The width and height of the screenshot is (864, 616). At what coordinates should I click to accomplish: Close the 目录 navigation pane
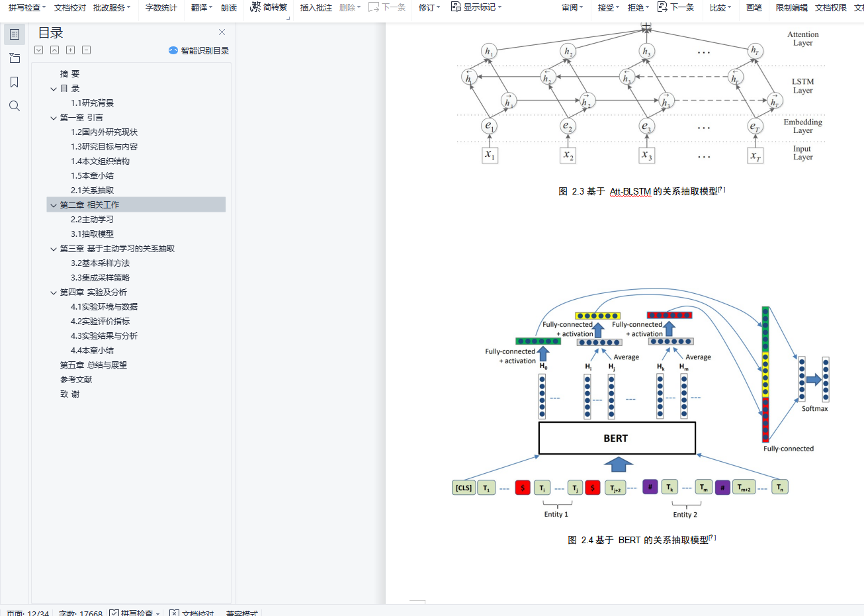tap(222, 32)
